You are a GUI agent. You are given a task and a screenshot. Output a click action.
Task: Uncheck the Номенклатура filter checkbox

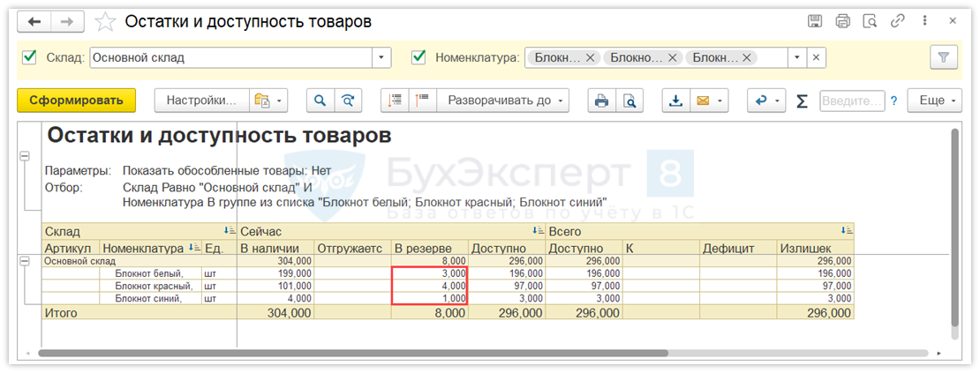(419, 57)
